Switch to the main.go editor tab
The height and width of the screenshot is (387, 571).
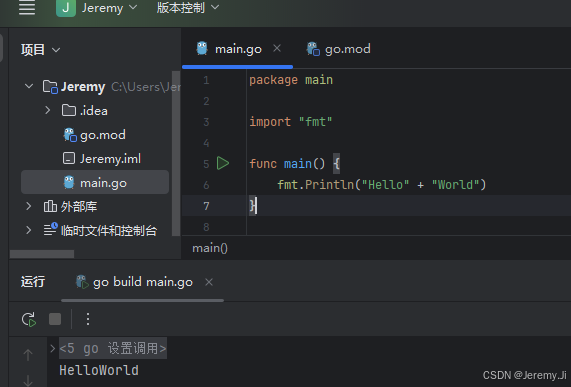238,49
